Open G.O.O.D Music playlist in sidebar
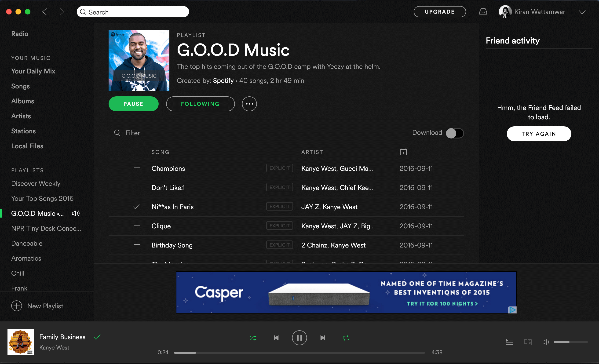This screenshot has height=364, width=599. (37, 213)
